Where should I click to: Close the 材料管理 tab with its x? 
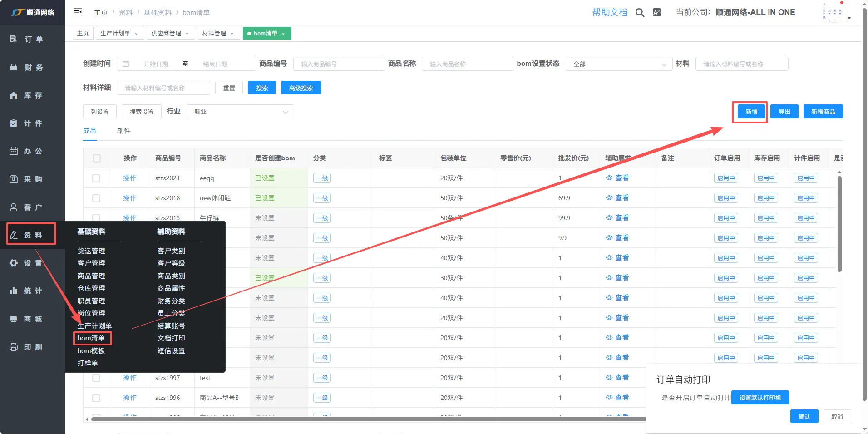coord(232,34)
